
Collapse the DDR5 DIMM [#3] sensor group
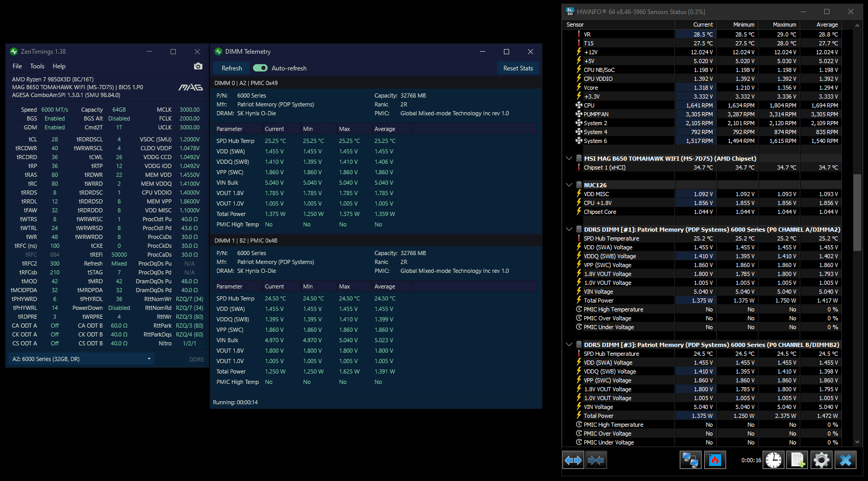[569, 345]
